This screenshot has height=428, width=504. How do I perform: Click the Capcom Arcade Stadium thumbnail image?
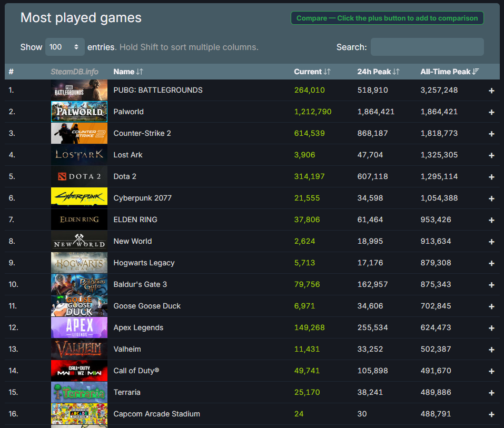pyautogui.click(x=79, y=414)
